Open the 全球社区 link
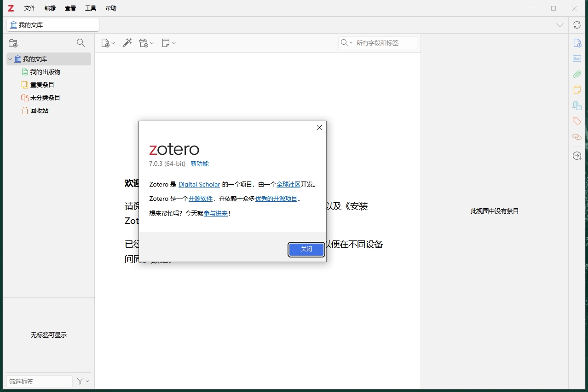 coord(288,184)
